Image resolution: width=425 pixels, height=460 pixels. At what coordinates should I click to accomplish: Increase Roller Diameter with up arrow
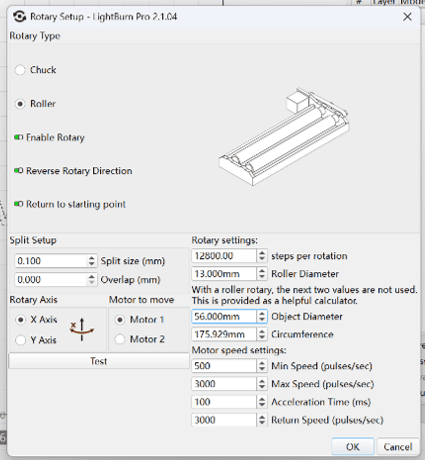point(262,271)
